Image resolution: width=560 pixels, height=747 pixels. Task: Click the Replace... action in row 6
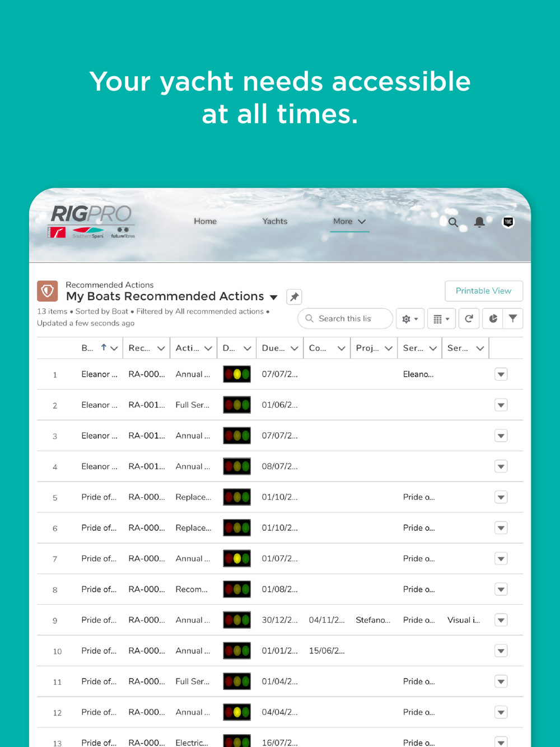tap(193, 528)
